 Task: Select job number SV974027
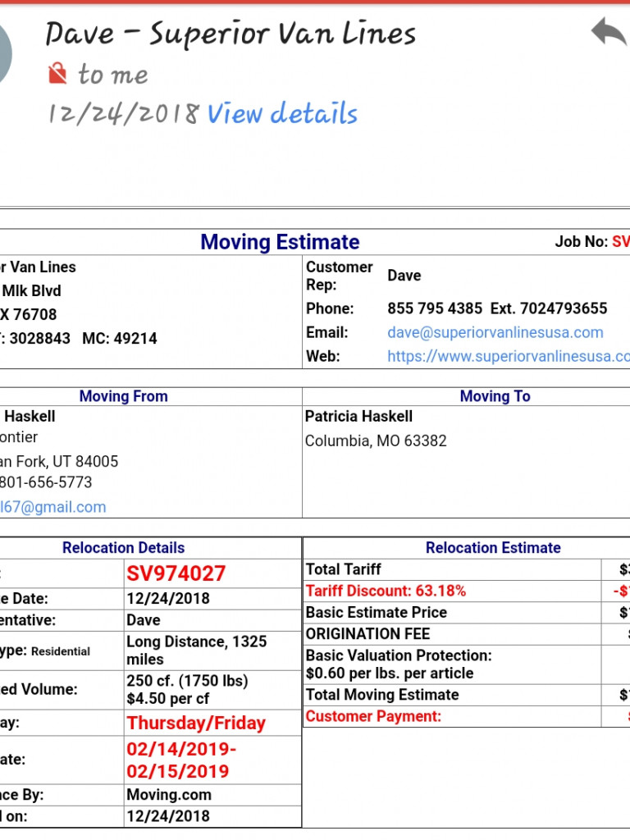point(176,573)
